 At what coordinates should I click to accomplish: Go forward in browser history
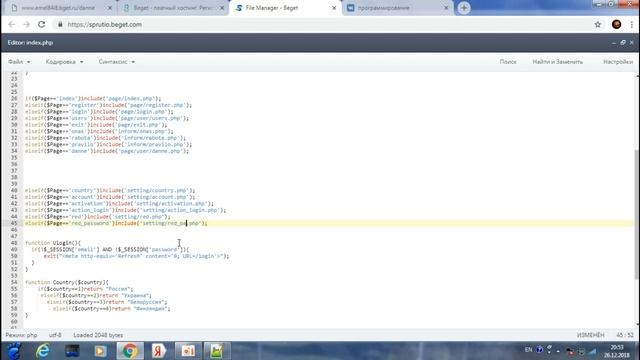coord(27,24)
